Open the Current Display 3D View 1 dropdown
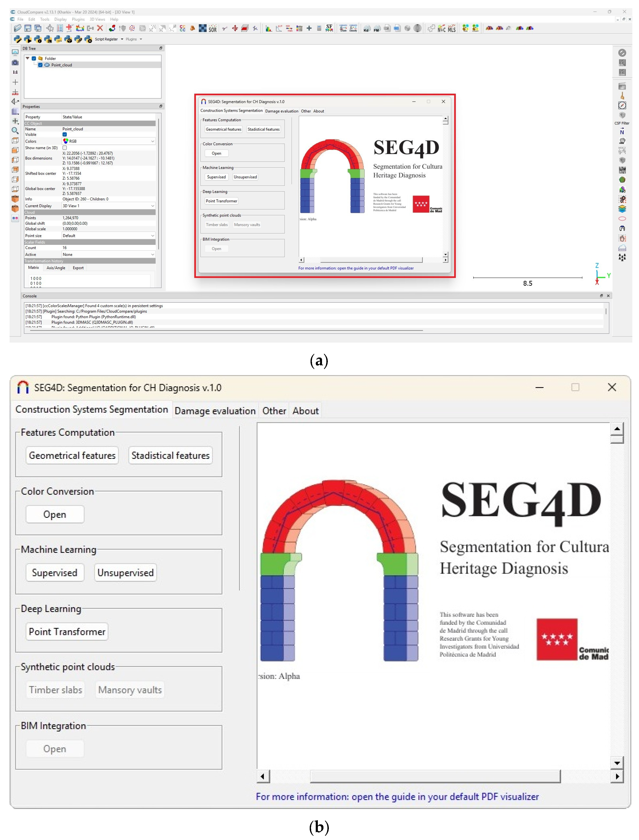The width and height of the screenshot is (639, 840). 108,206
